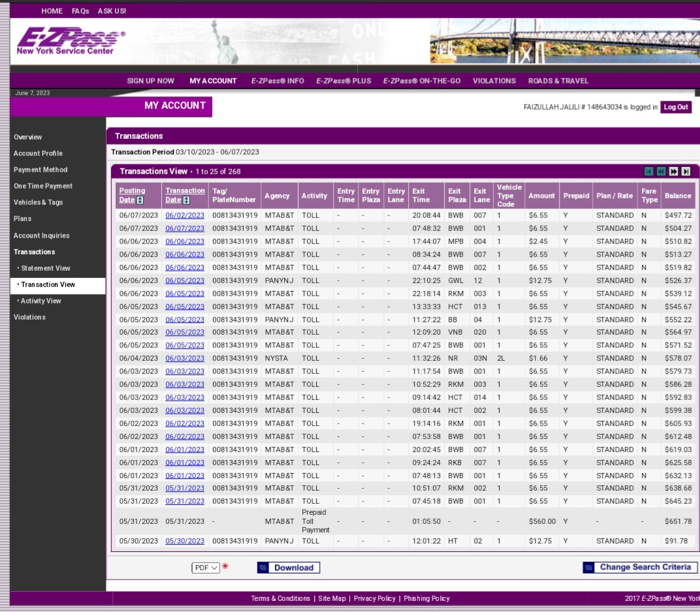This screenshot has width=700, height=612.
Task: Click the MPB exit plaza cell
Action: pos(456,241)
